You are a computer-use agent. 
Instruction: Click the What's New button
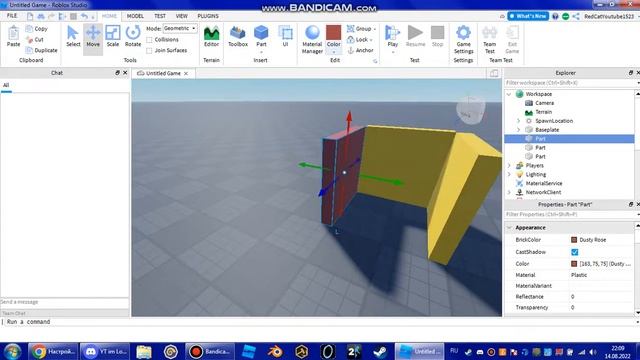tap(528, 16)
